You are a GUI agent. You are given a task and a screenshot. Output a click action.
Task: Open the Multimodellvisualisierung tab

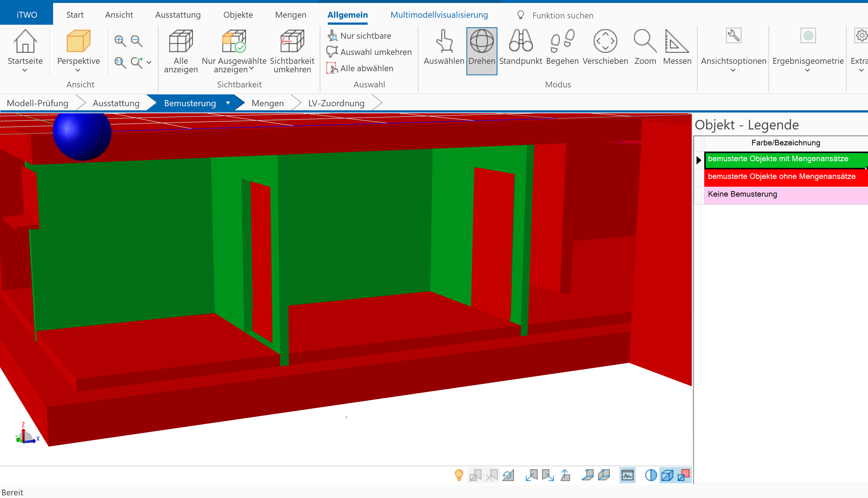439,15
